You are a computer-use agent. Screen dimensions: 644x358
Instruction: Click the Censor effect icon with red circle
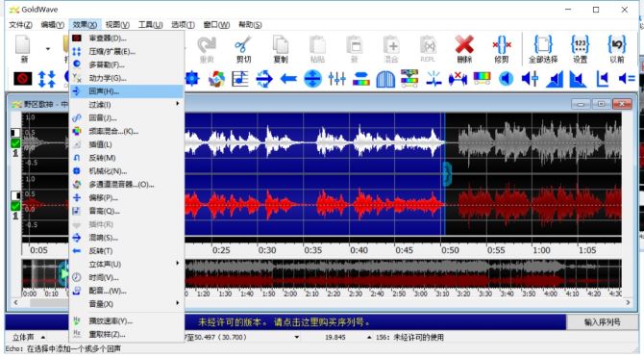[23, 79]
